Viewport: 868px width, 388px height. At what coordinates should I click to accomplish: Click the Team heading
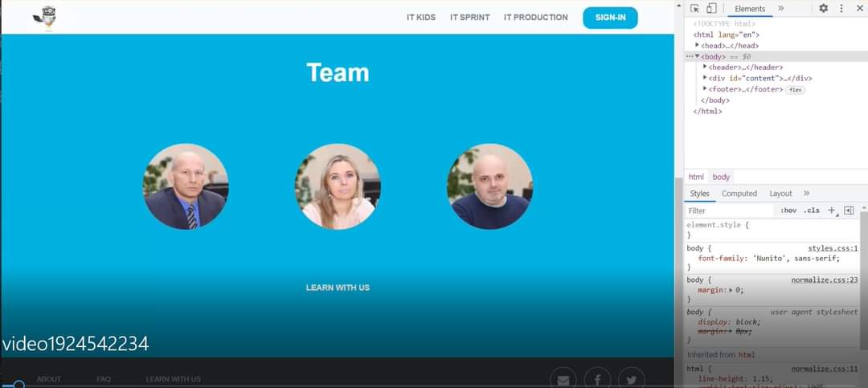(338, 72)
